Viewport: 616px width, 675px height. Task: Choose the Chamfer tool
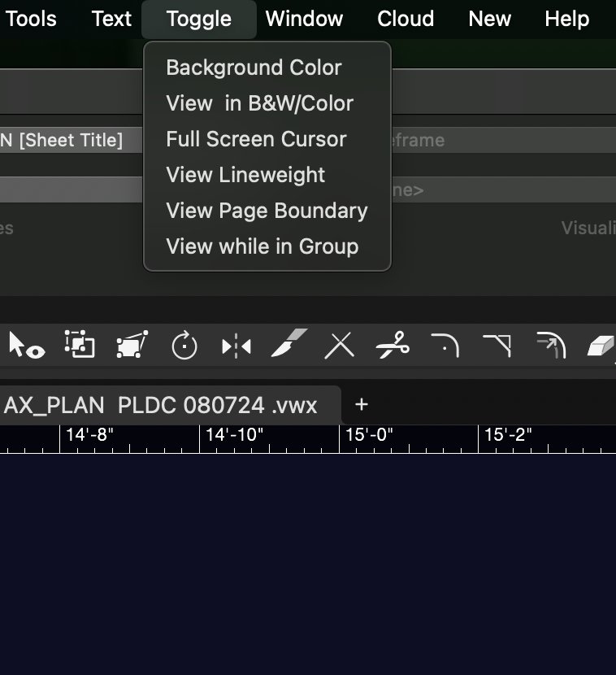click(497, 346)
